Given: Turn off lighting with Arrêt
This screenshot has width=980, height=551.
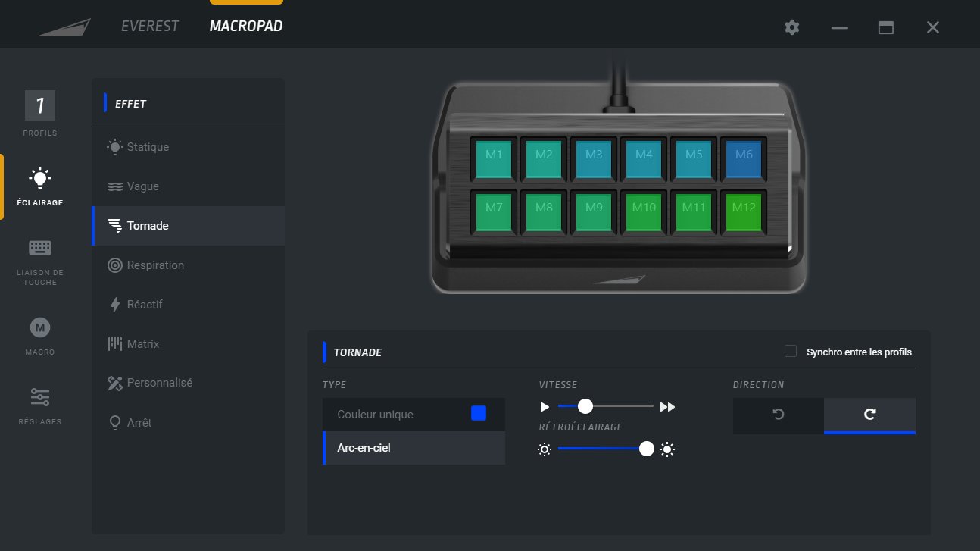Looking at the screenshot, I should [139, 422].
